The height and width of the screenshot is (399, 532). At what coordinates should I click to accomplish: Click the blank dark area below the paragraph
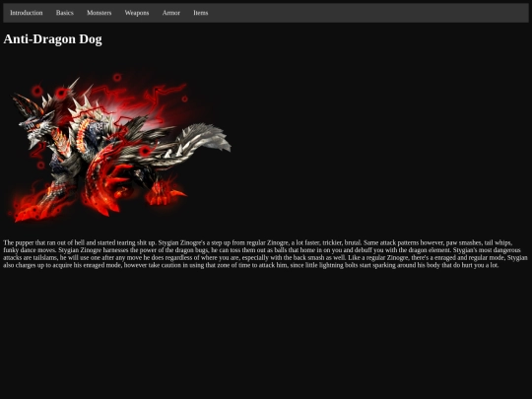266,333
